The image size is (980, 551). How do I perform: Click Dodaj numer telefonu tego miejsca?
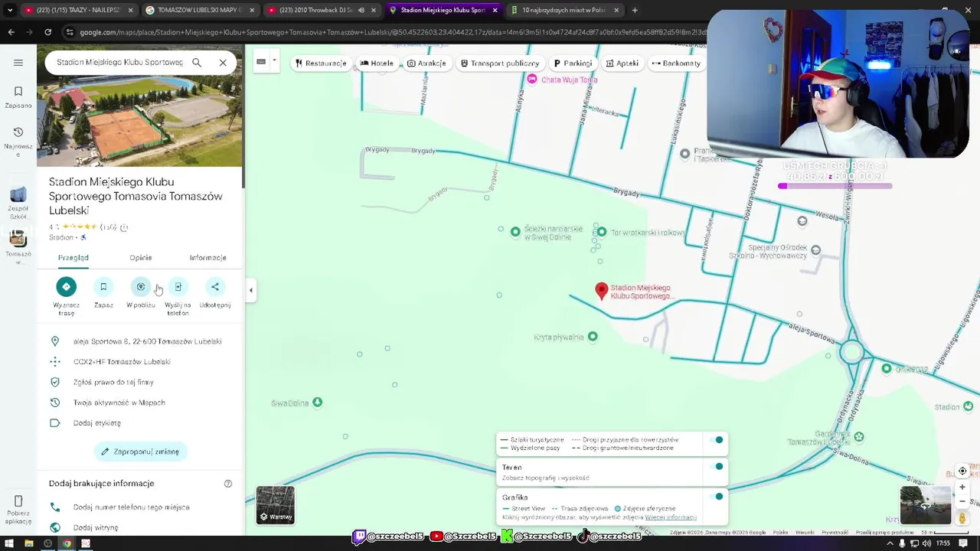click(140, 507)
